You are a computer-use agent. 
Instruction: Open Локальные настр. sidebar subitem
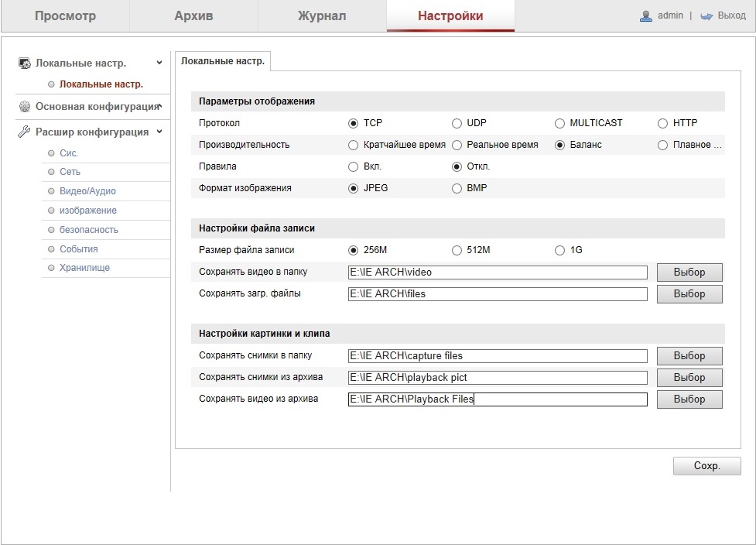click(x=101, y=84)
